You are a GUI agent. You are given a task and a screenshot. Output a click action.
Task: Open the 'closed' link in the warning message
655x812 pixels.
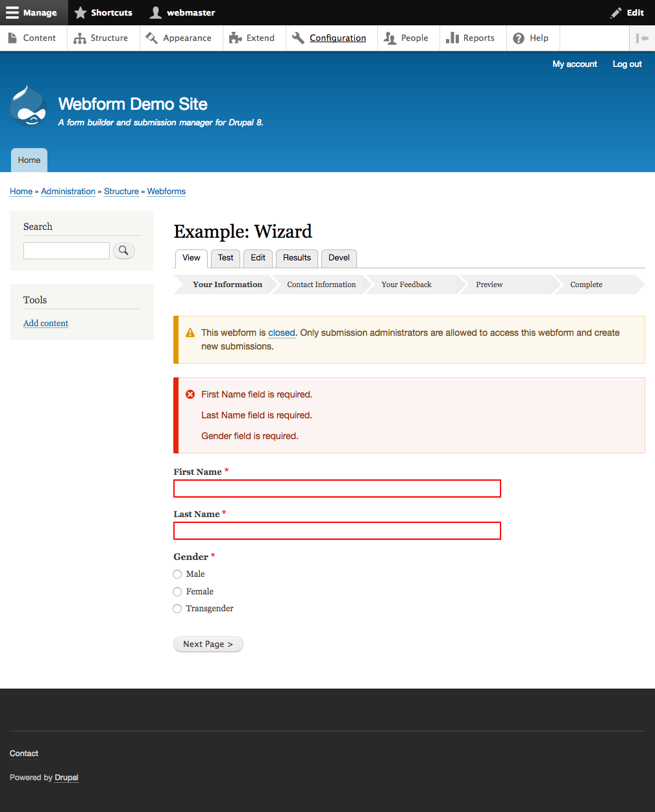pos(281,333)
